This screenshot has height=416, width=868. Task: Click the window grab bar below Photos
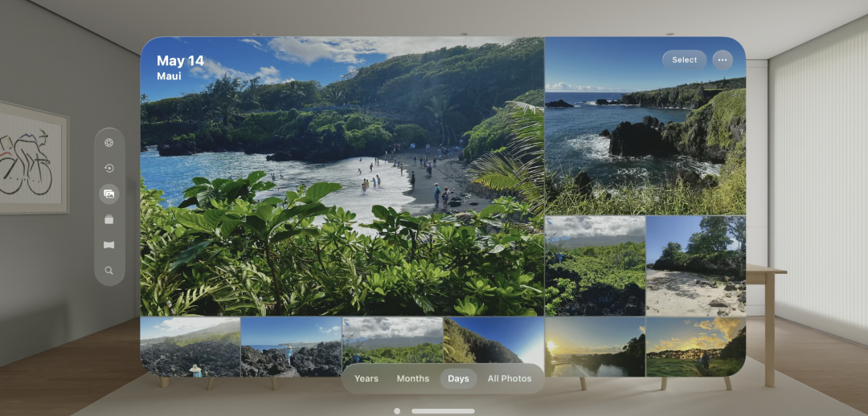tap(443, 411)
